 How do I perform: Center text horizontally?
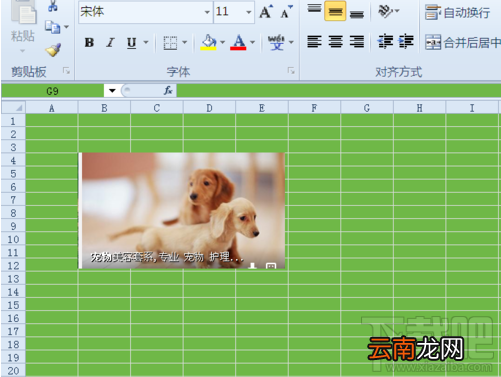pyautogui.click(x=335, y=42)
